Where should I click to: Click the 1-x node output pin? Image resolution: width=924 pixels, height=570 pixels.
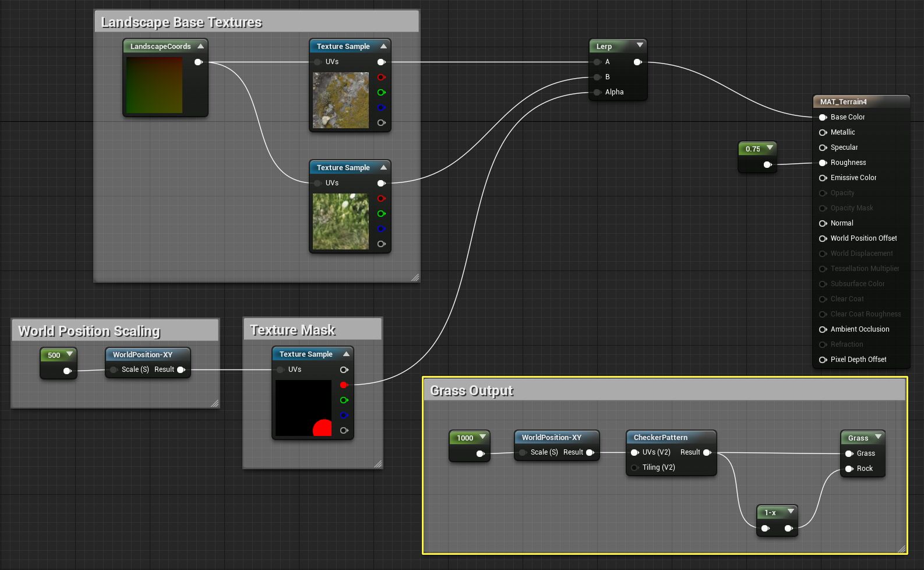click(x=788, y=528)
